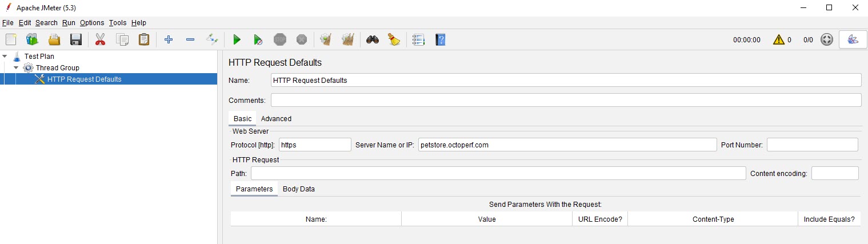Image resolution: width=868 pixels, height=244 pixels.
Task: Expand all with the plus icon
Action: 169,39
